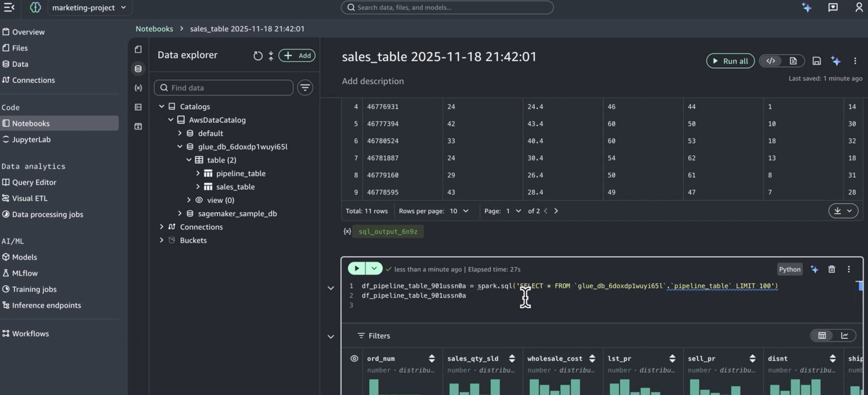Click the sql_output_6n9z variable chip

click(x=388, y=232)
